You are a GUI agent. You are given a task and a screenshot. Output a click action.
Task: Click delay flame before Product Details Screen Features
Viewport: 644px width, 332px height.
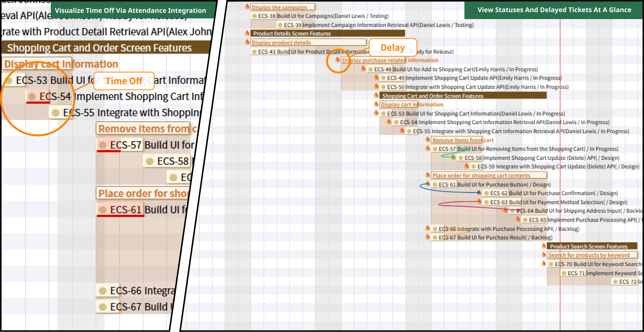tap(247, 33)
